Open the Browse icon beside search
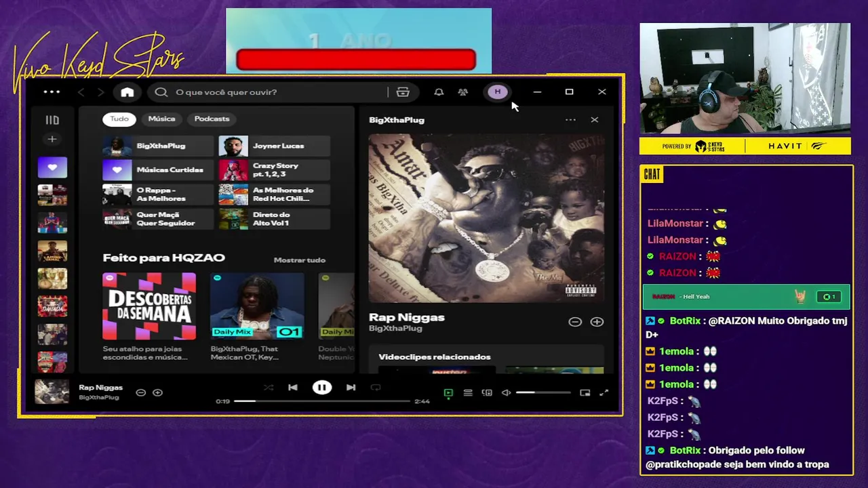 (403, 92)
